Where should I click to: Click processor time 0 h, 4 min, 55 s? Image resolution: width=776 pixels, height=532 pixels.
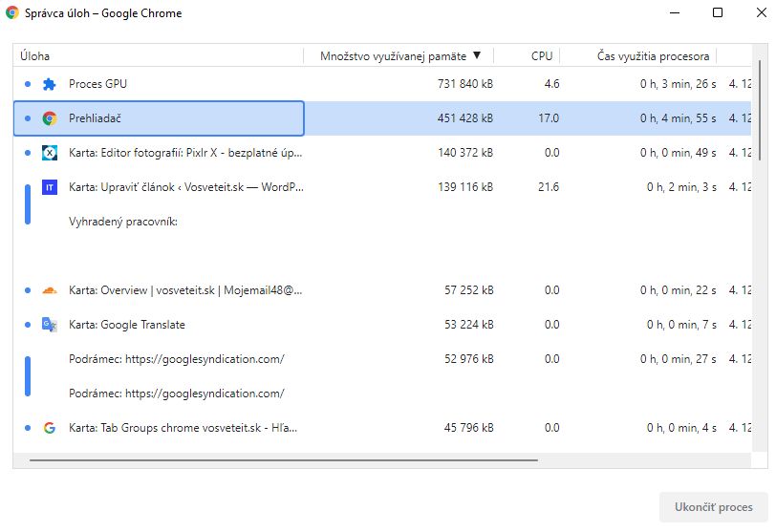[x=678, y=118]
